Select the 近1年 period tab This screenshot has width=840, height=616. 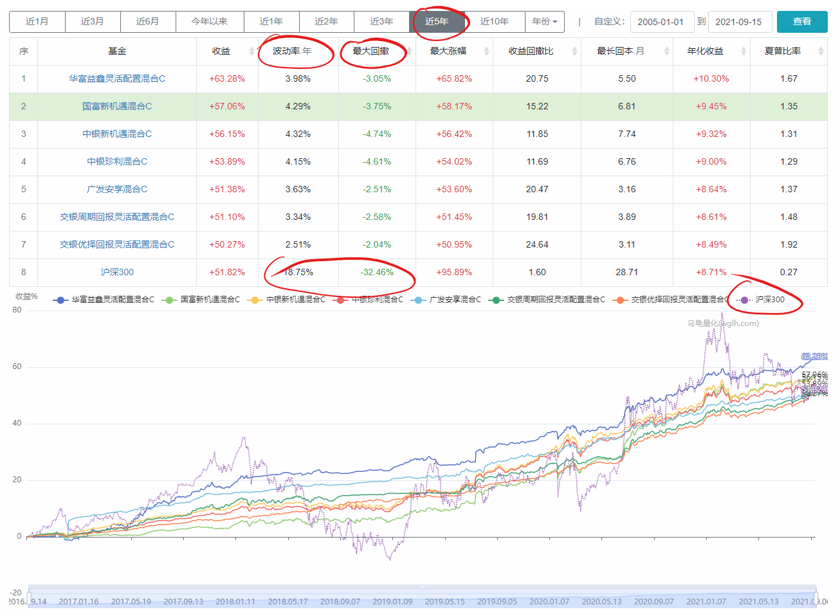pyautogui.click(x=271, y=21)
